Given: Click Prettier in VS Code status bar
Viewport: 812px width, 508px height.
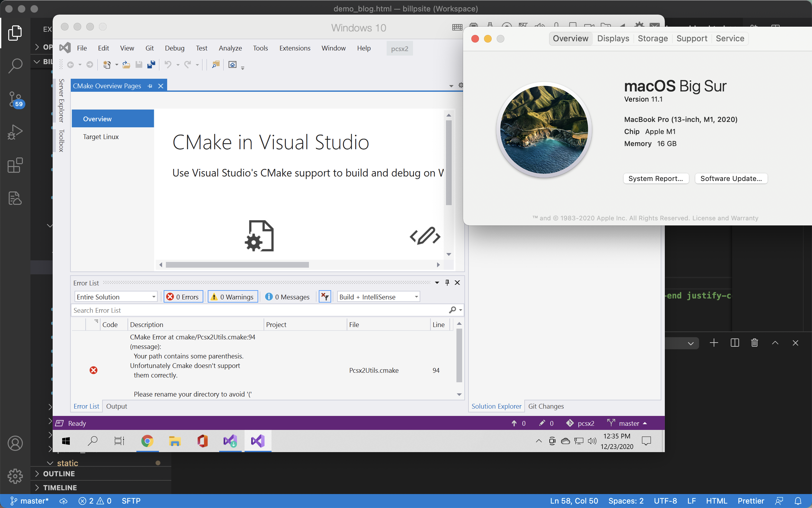Looking at the screenshot, I should coord(750,501).
